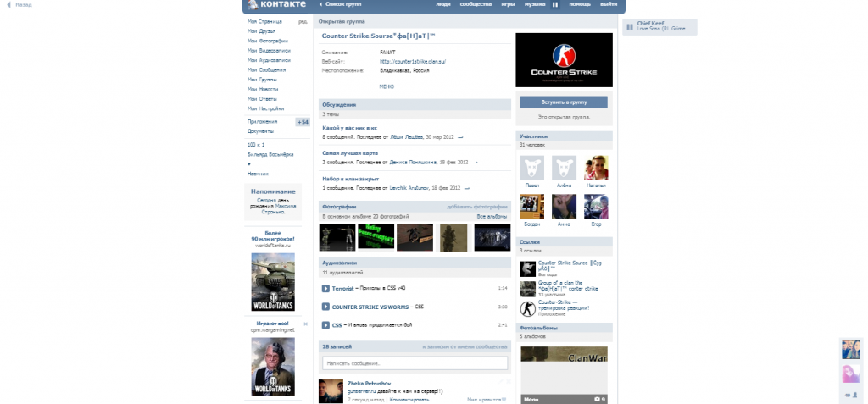Screen dimensions: 868x404
Task: Play the Terrorist audio track
Action: (x=325, y=289)
